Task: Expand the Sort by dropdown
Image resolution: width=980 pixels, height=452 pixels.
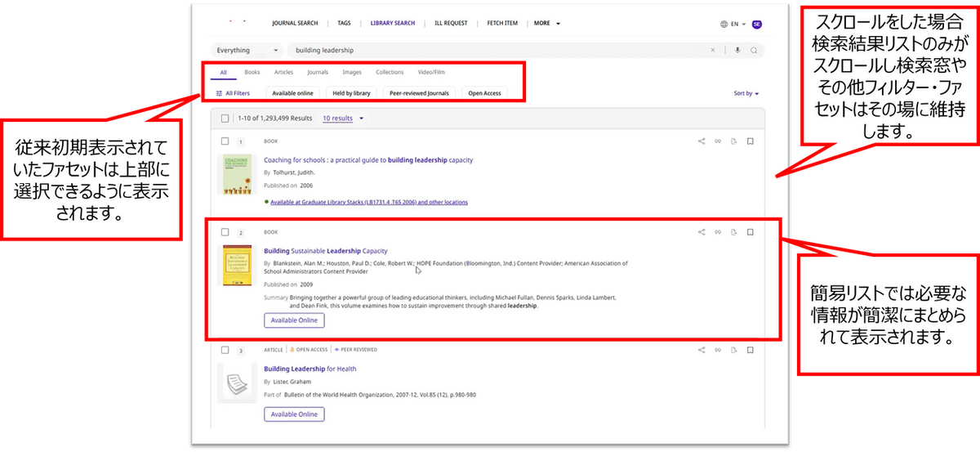Action: click(x=746, y=93)
